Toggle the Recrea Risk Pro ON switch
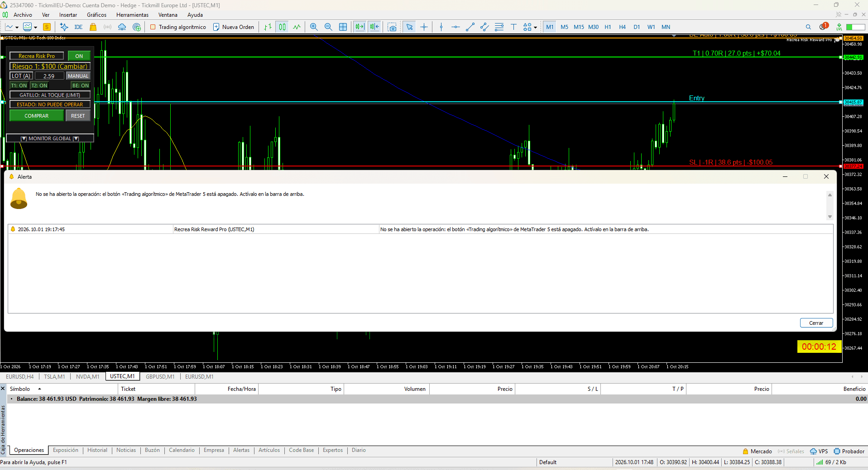Viewport: 868px width, 470px height. click(79, 56)
